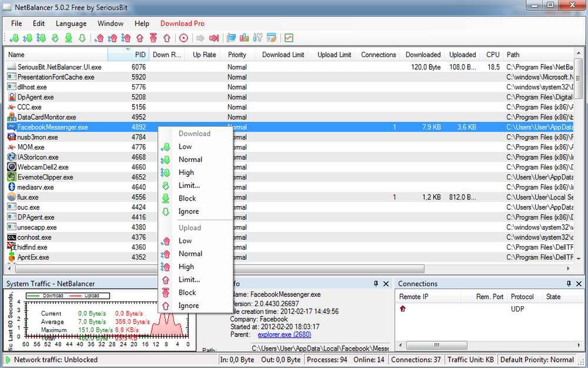Open the Help menu
This screenshot has width=588, height=368.
[x=142, y=24]
